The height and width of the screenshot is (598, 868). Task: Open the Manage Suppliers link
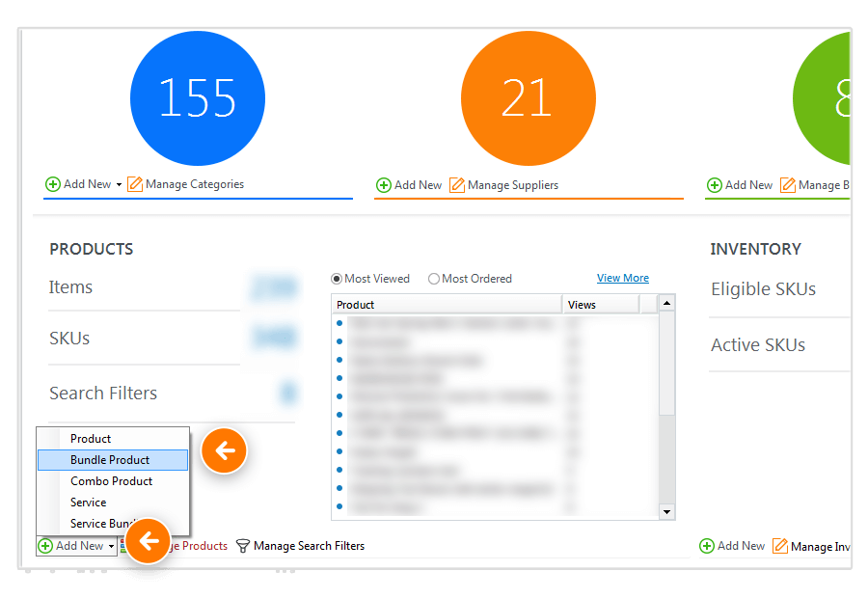tap(513, 185)
